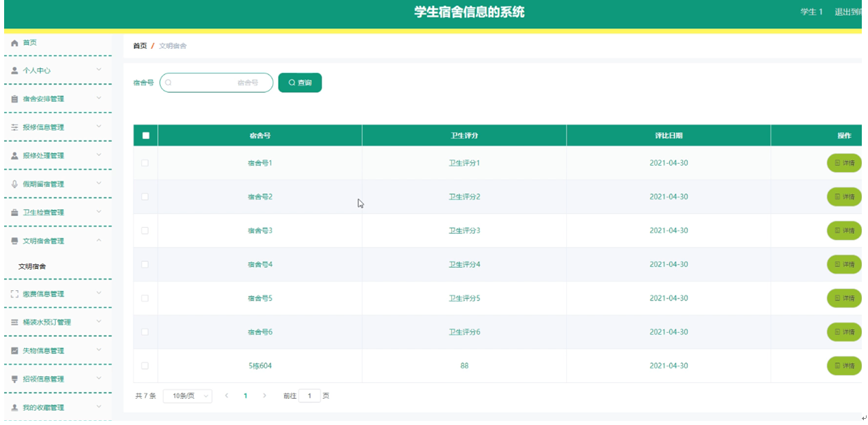Click the 评比日期 column header

coord(669,135)
